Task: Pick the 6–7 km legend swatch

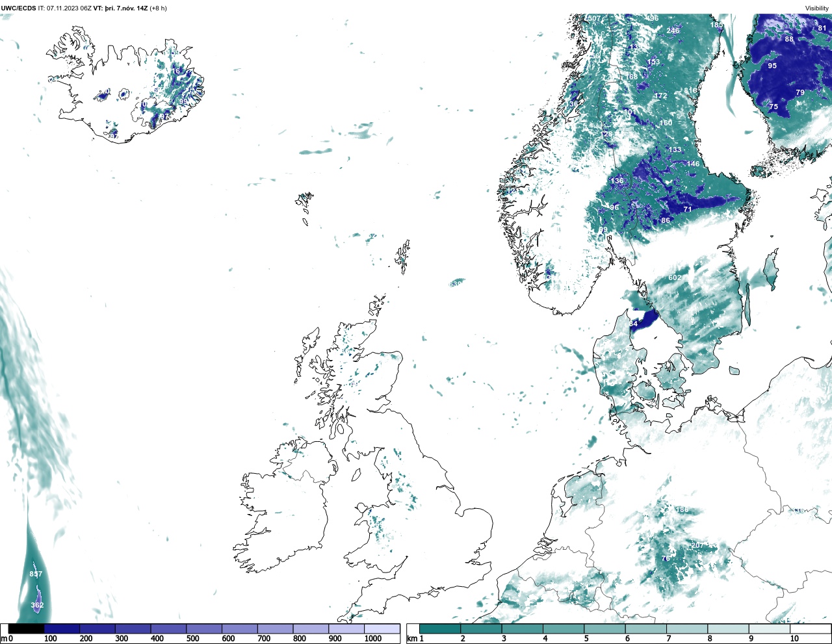Action: coord(645,628)
